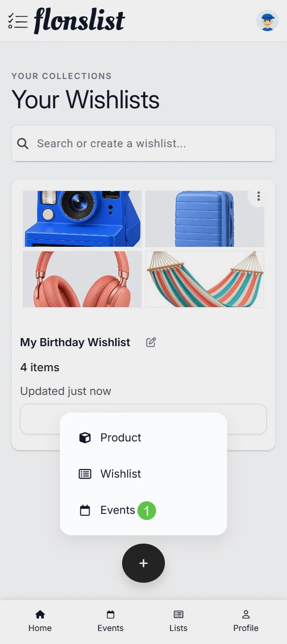This screenshot has width=287, height=644.
Task: Click the list icon next to Wishlist
Action: pos(85,474)
